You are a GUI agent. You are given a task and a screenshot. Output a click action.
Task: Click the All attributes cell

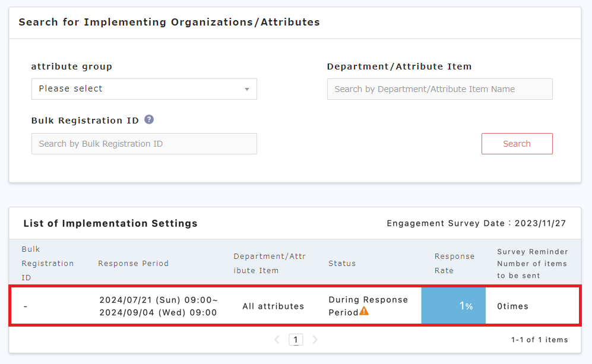pyautogui.click(x=273, y=306)
